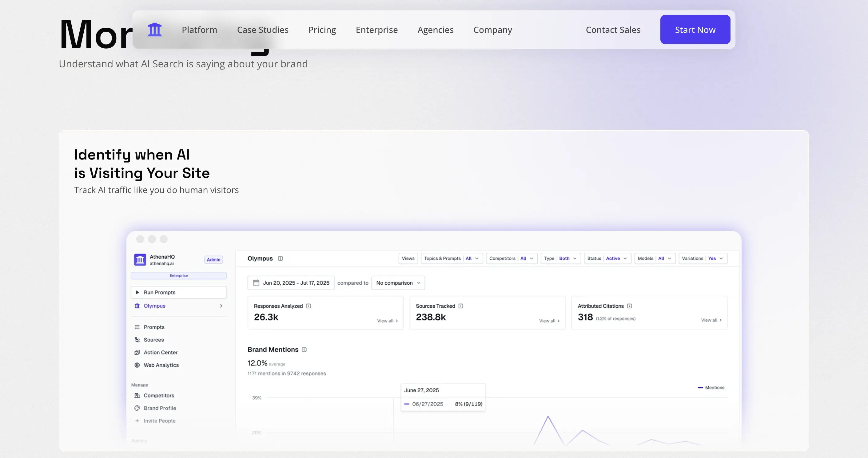
Task: Open the Competitors filter dropdown
Action: [x=512, y=258]
